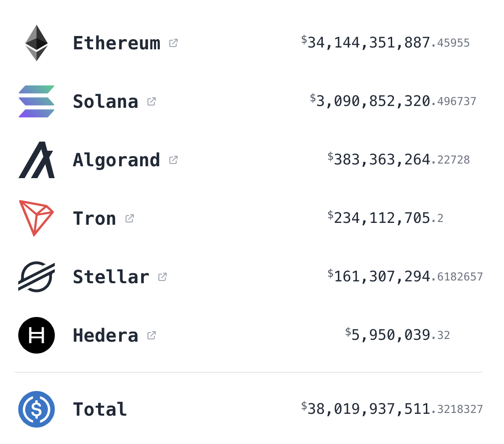Click the Algorand logo
The height and width of the screenshot is (444, 504).
(37, 160)
